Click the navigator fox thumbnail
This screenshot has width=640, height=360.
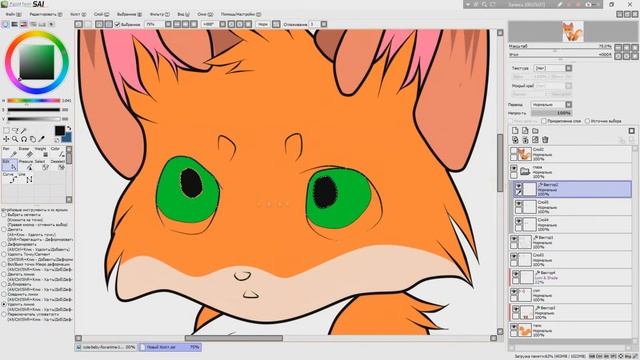573,31
